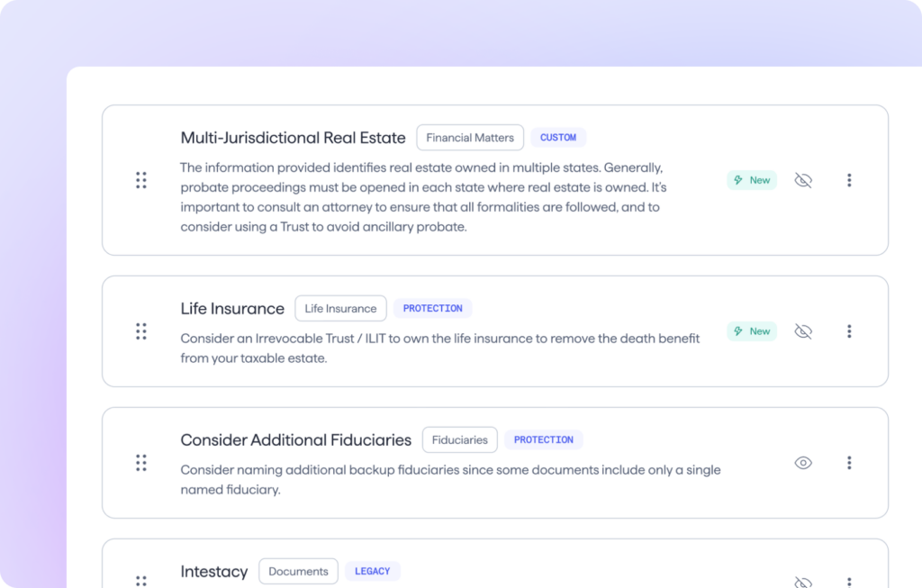Toggle visibility of Multi-Jurisdictional Real Estate card
The image size is (922, 588).
[803, 180]
